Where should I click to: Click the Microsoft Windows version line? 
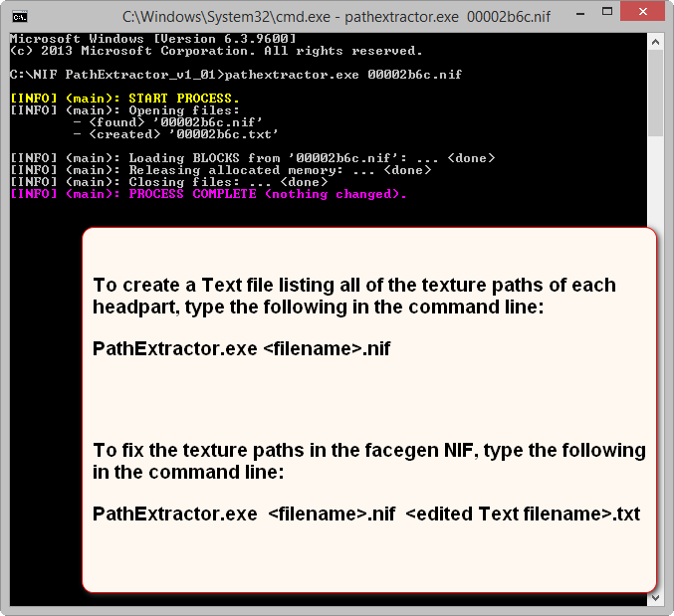(x=153, y=39)
